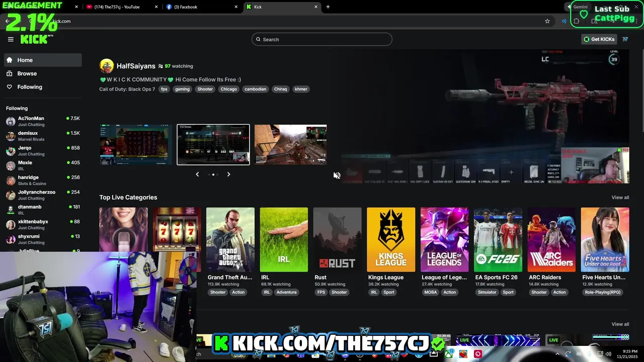Go to the previous featured stream with the left arrow
644x362 pixels.
tap(197, 174)
